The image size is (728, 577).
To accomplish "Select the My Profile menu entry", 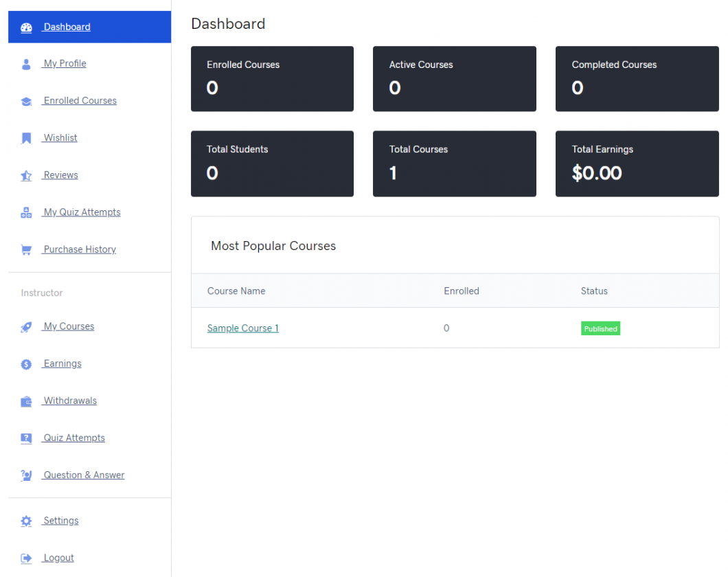I will pyautogui.click(x=64, y=63).
